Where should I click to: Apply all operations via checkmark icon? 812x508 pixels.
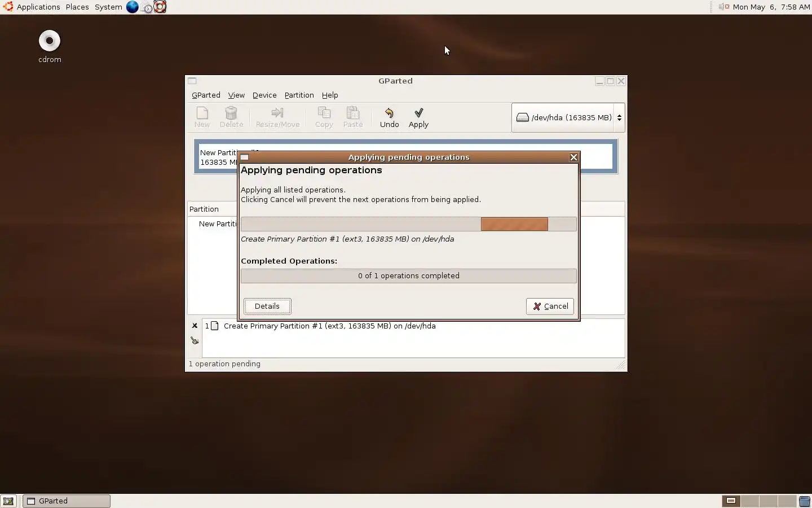(x=418, y=117)
